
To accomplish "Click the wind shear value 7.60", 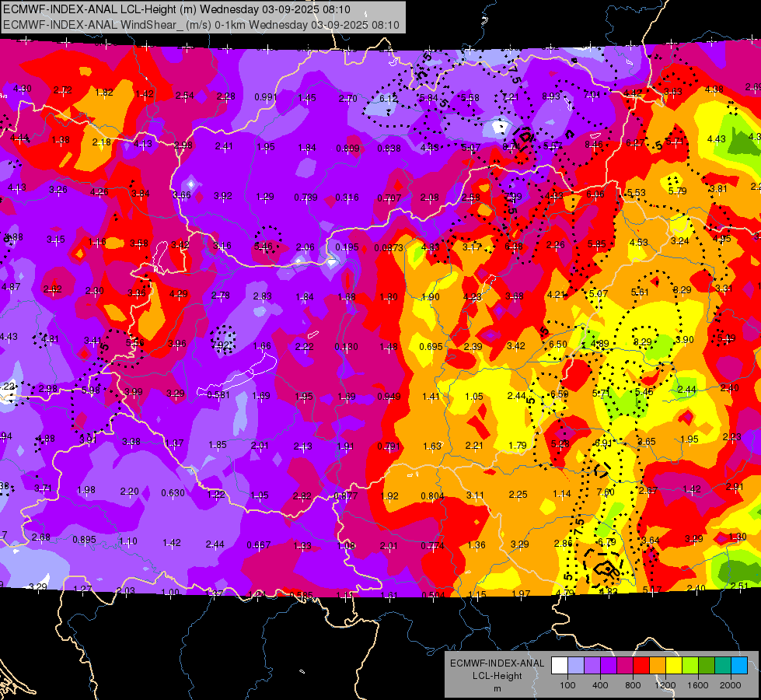I will [606, 492].
